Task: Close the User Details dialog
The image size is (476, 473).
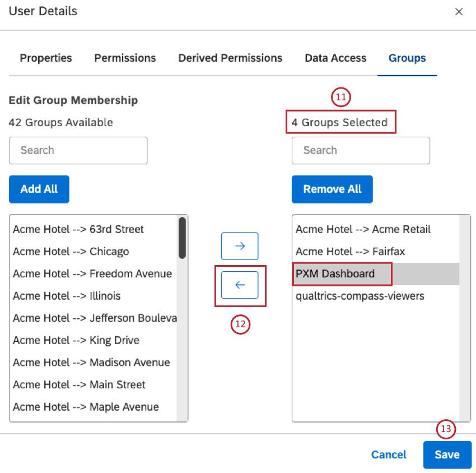Action: point(459,11)
